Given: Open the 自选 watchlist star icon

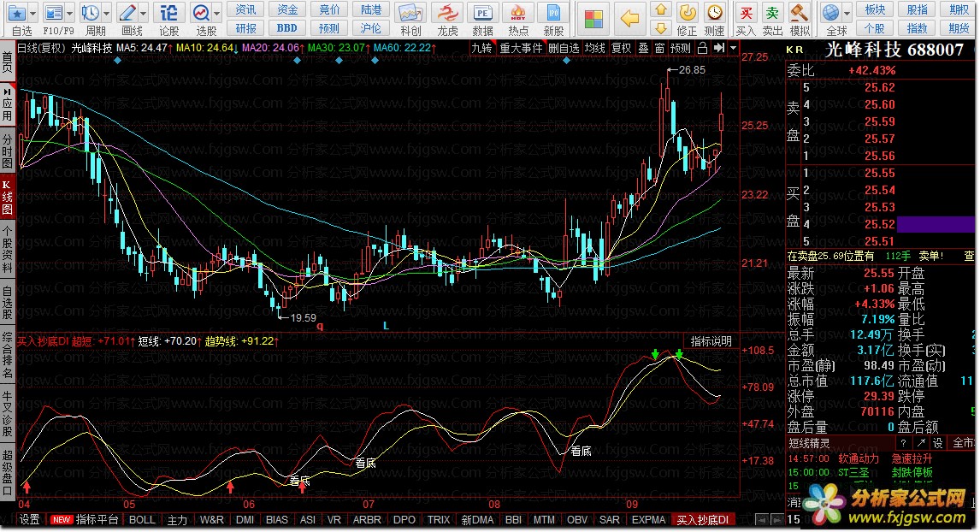Looking at the screenshot, I should click(x=17, y=13).
